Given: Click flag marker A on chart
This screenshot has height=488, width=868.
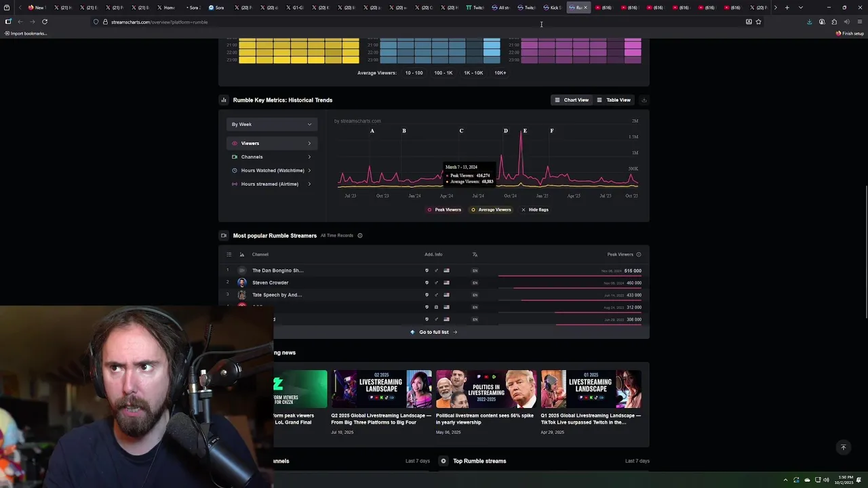Looking at the screenshot, I should 372,131.
